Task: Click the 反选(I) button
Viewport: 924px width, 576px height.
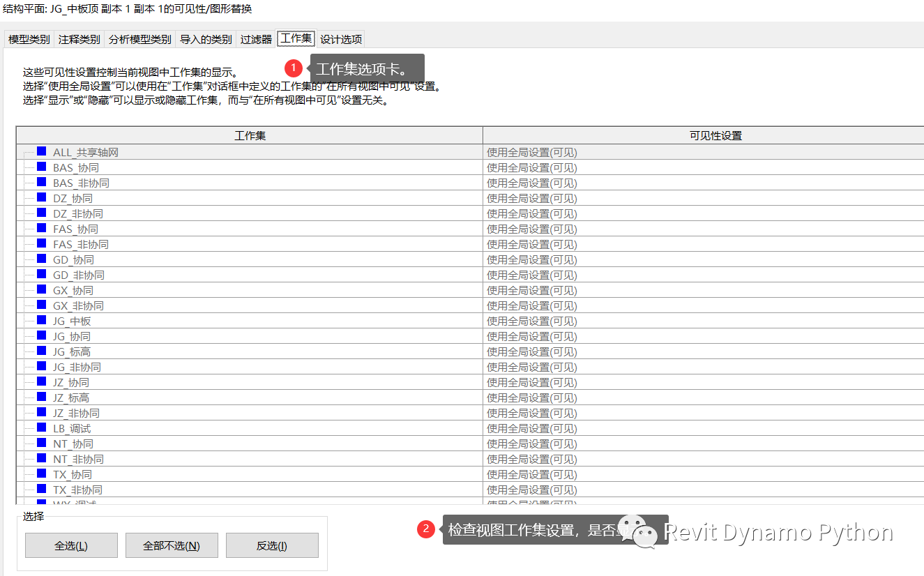Action: (x=272, y=545)
